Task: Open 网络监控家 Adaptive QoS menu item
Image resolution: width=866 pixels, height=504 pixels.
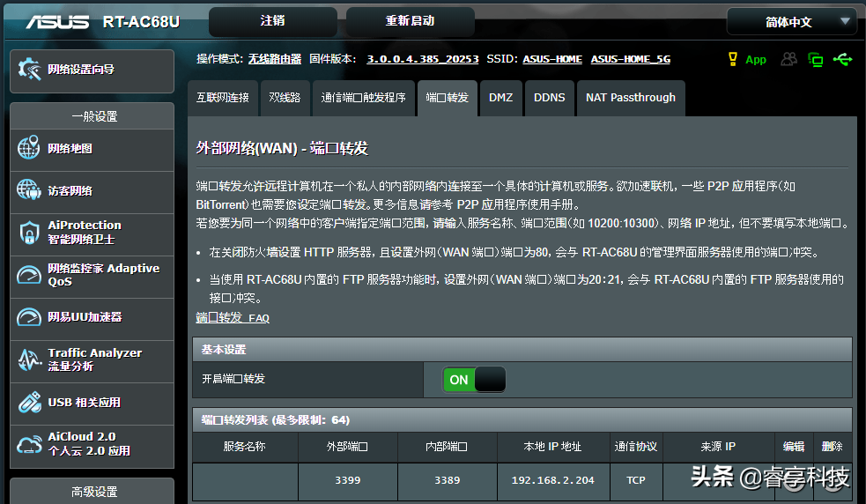Action: point(93,278)
